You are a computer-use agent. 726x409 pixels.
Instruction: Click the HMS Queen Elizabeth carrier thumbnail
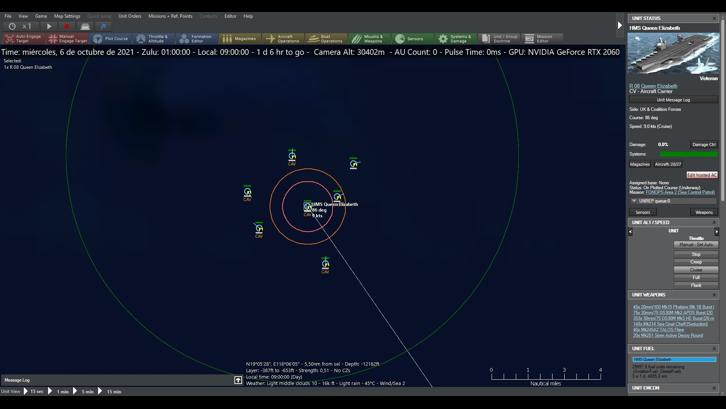click(673, 53)
